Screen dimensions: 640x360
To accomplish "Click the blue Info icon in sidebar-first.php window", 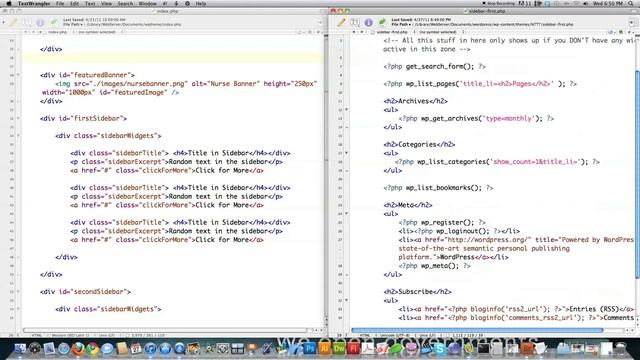I will coord(369,22).
